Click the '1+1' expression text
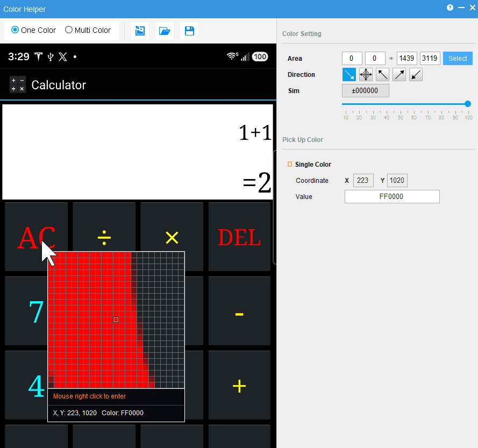This screenshot has height=448, width=478. pyautogui.click(x=255, y=133)
